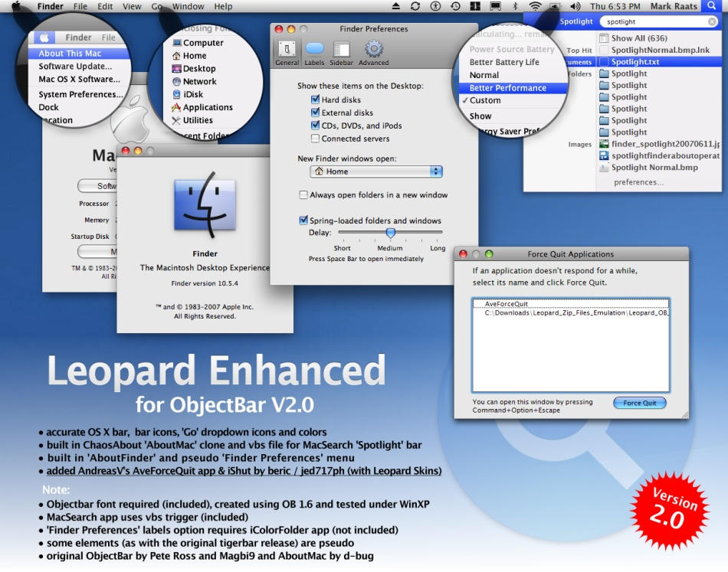
Task: Choose Normal from the battery options
Action: (483, 75)
